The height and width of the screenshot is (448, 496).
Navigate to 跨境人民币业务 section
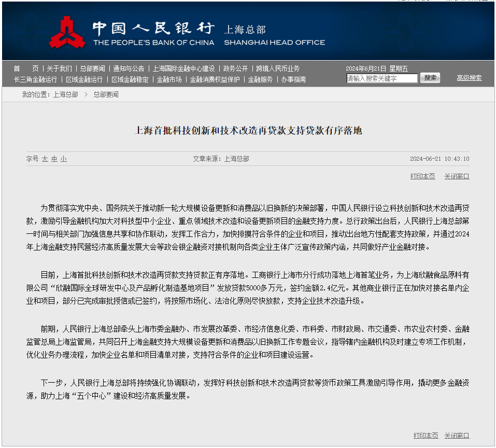pyautogui.click(x=278, y=68)
